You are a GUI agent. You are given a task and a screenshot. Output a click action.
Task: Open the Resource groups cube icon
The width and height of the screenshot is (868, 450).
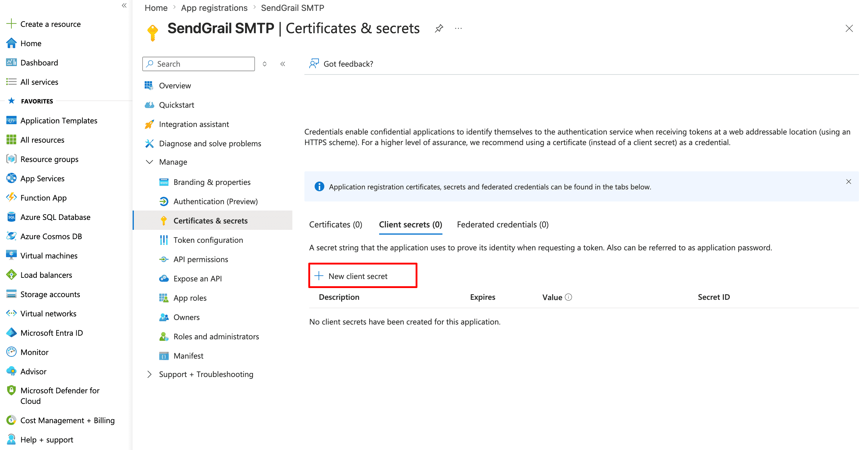click(11, 159)
